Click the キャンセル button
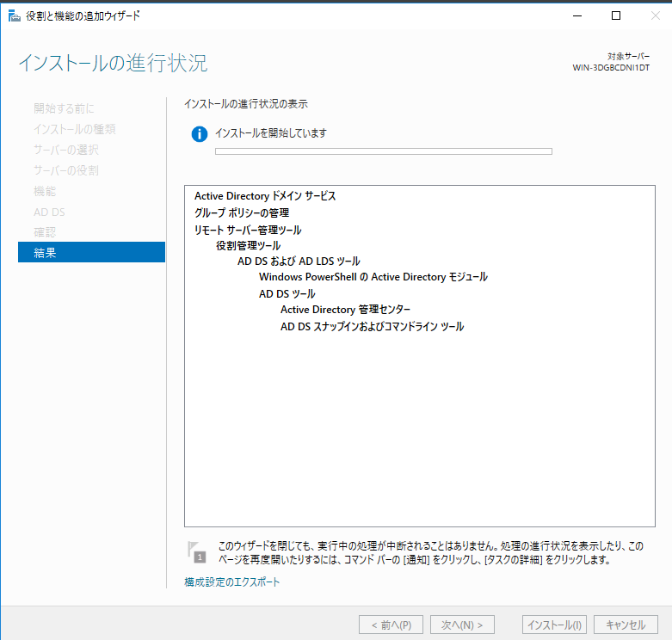Viewport: 672px width, 640px height. [x=626, y=625]
